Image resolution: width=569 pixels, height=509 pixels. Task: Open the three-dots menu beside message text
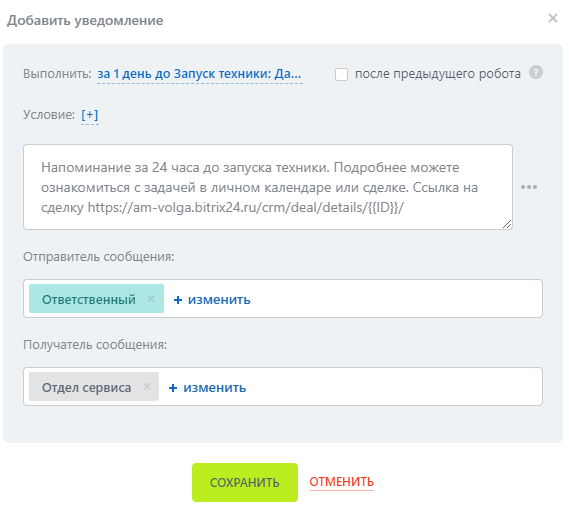(x=529, y=187)
